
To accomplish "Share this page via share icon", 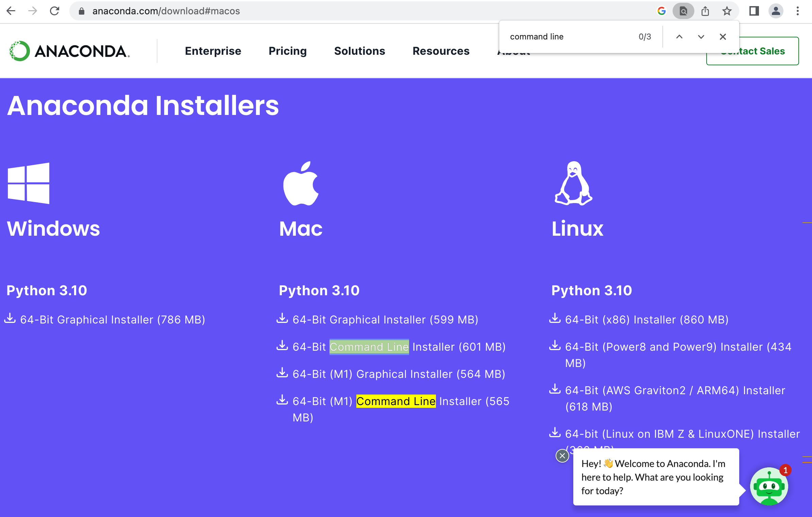I will click(x=705, y=11).
